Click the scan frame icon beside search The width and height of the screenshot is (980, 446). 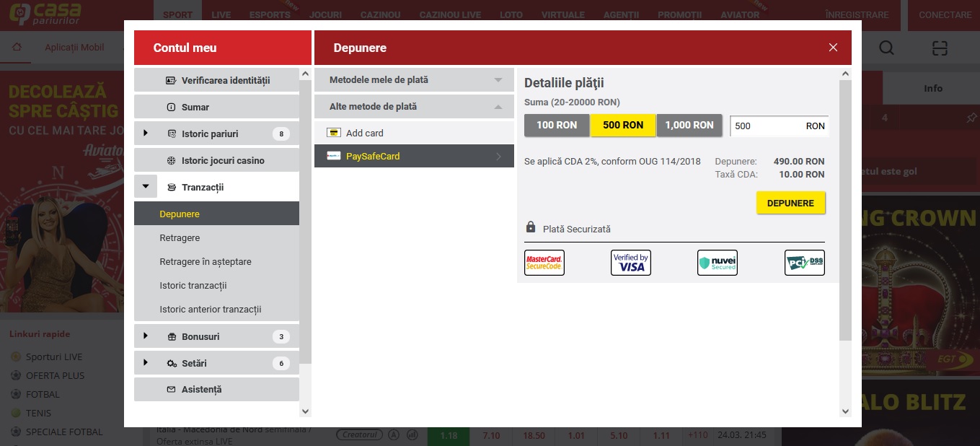[940, 48]
